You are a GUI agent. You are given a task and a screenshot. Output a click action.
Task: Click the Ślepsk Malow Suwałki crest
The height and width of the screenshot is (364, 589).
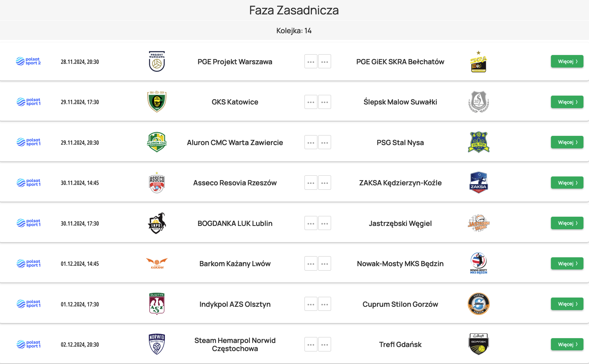pos(479,102)
